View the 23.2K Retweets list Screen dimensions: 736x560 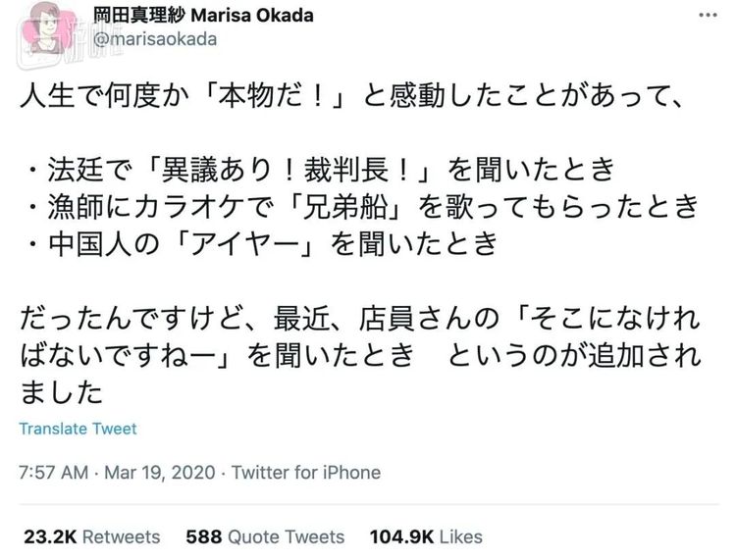click(x=91, y=536)
